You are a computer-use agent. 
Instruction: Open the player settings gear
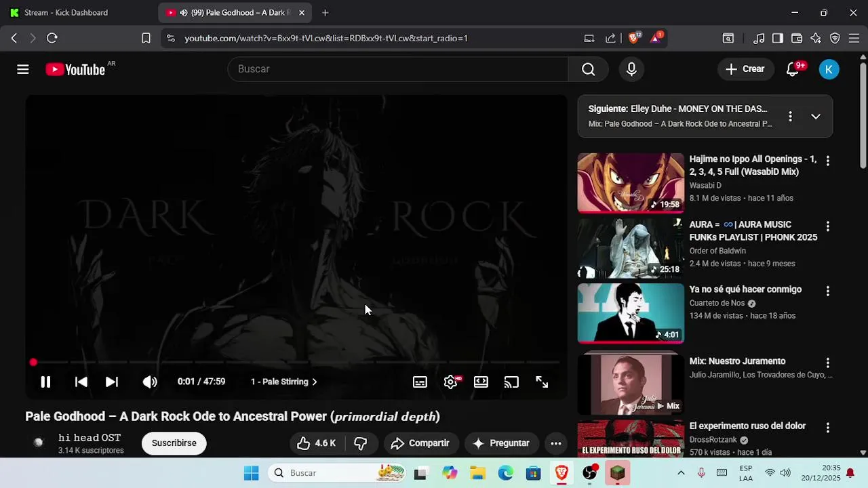[x=450, y=382]
